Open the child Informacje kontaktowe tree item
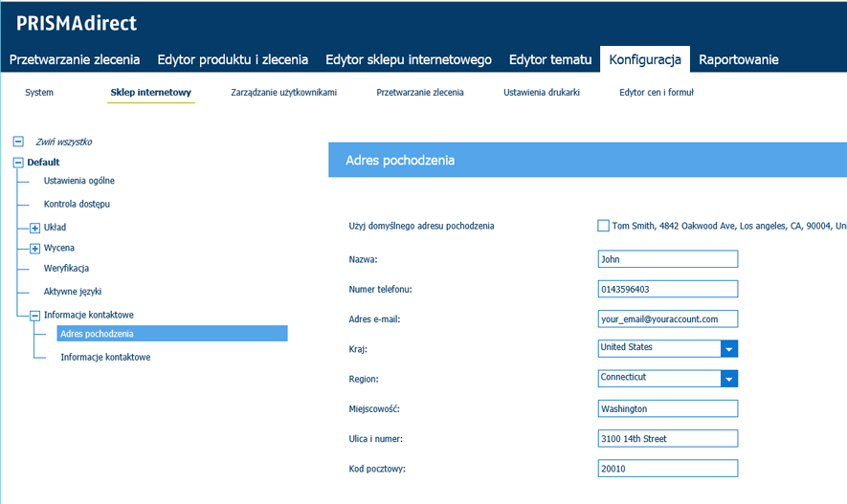847x504 pixels. coord(105,358)
